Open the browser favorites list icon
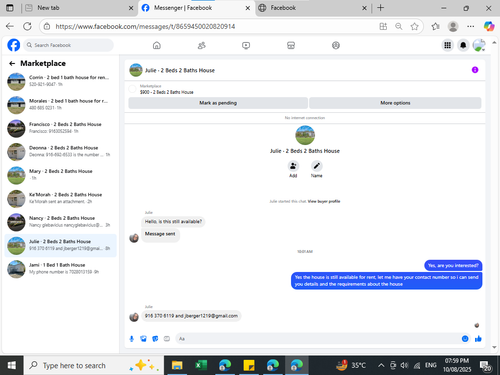This screenshot has height=375, width=500. coord(435,26)
